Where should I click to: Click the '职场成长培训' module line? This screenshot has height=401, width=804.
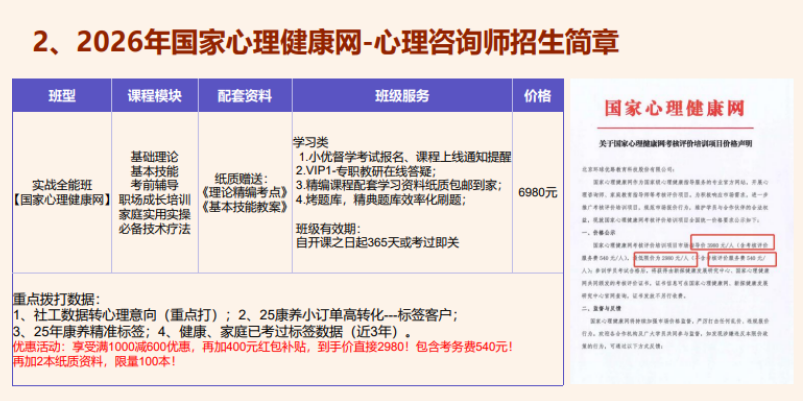pyautogui.click(x=155, y=199)
